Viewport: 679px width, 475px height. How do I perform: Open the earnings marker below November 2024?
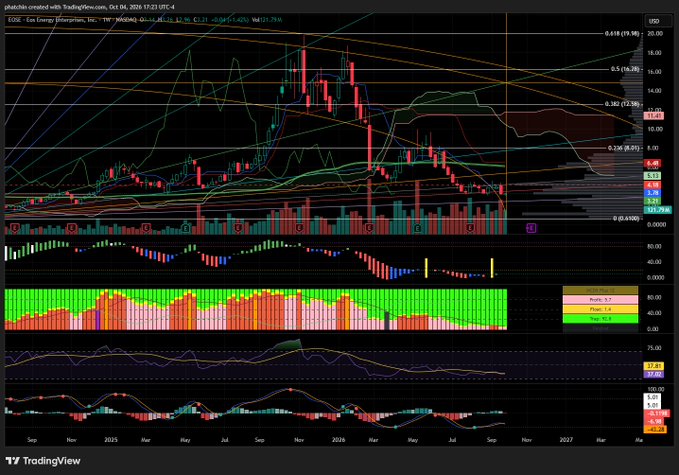tap(72, 227)
